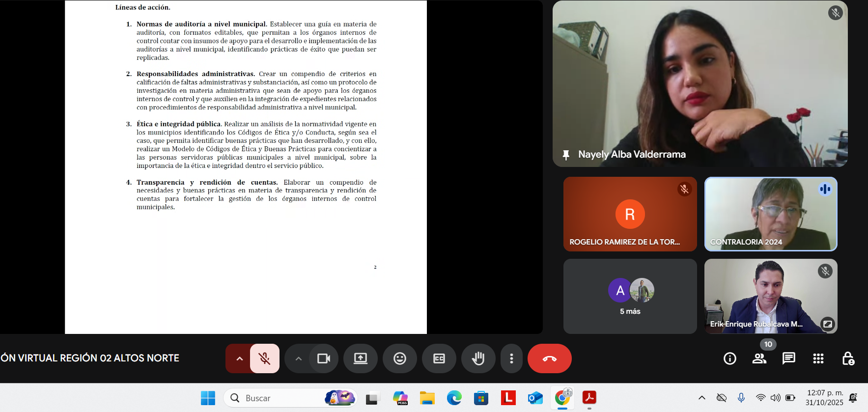
Task: Select Nayely Alba Valderrama's pinned video
Action: pos(700,83)
